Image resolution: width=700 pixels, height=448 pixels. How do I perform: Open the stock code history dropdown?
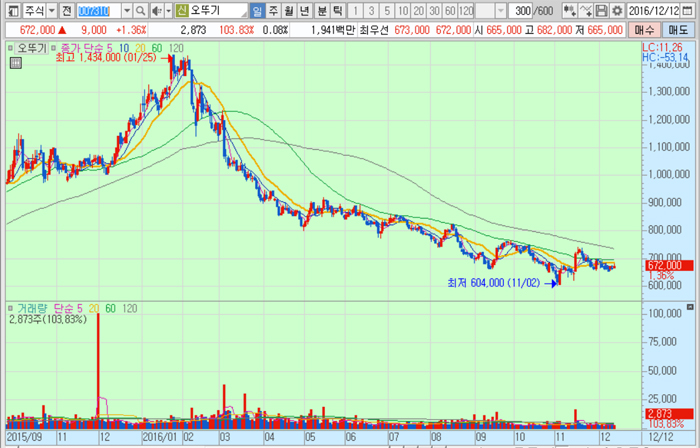pos(126,11)
